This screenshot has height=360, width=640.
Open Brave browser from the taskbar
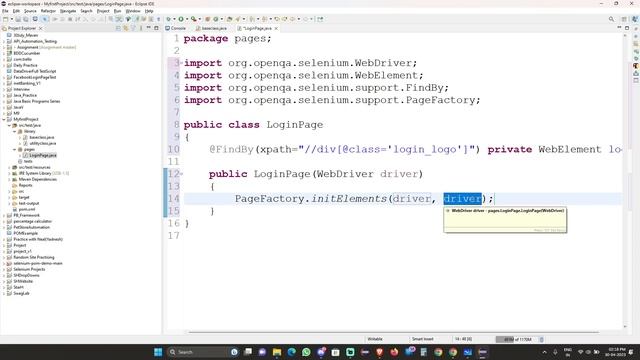tap(380, 352)
